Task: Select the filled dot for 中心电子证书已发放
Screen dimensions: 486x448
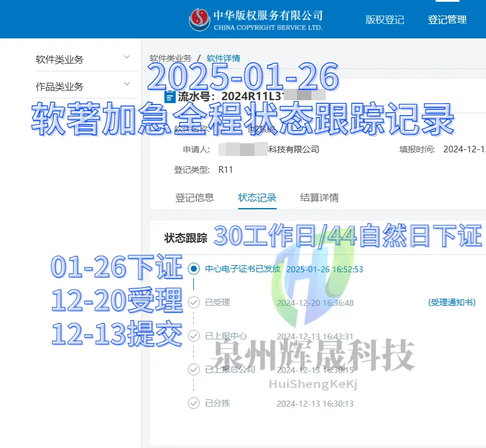Action: coord(193,269)
